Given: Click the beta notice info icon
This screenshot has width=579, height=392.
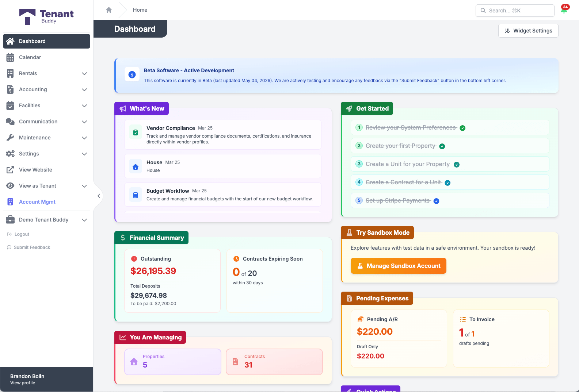Looking at the screenshot, I should click(132, 75).
